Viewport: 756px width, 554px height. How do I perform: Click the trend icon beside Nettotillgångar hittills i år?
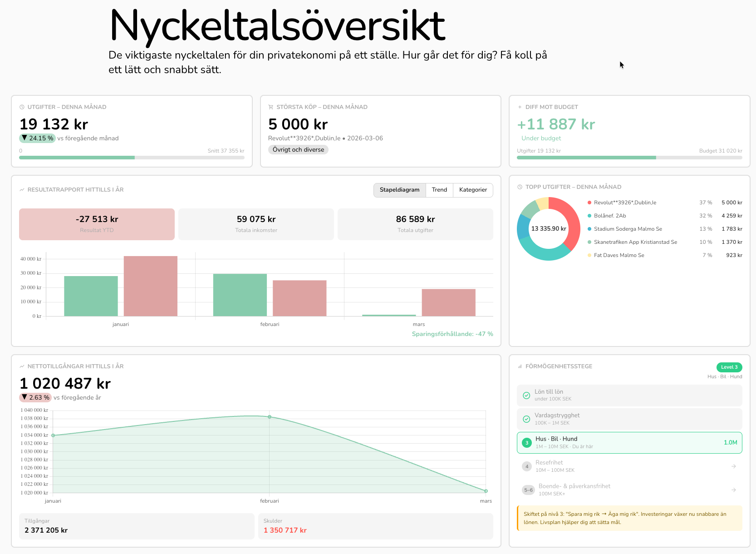(x=22, y=366)
